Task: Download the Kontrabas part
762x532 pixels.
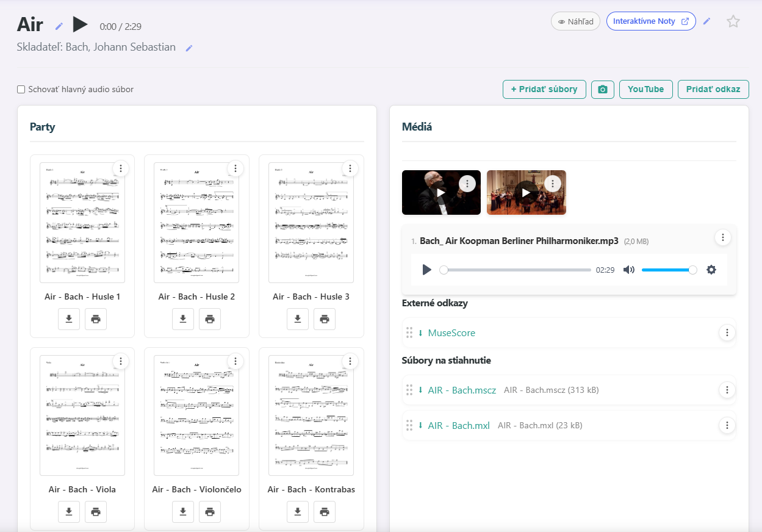Action: [298, 512]
